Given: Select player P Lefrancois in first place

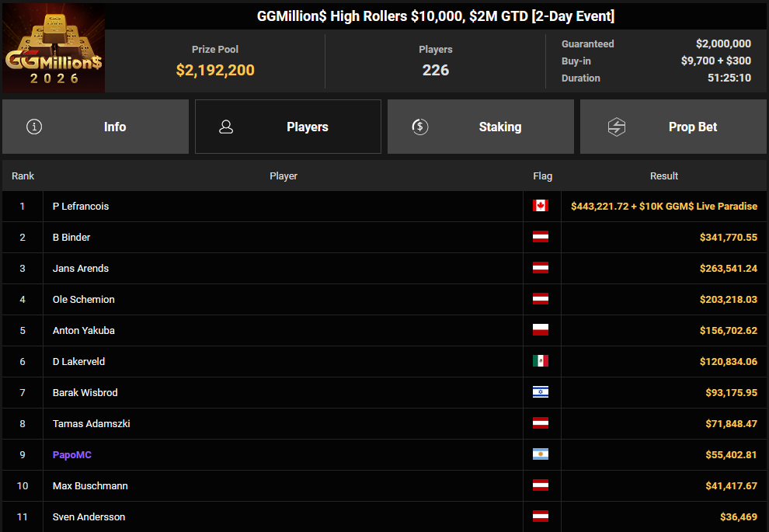Looking at the screenshot, I should 81,207.
